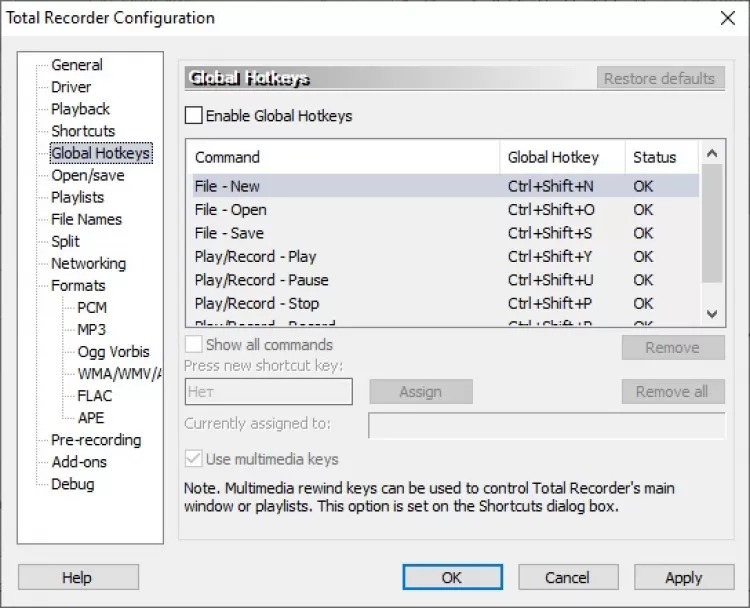Toggle Show all commands checkbox
The image size is (750, 608).
pos(194,344)
